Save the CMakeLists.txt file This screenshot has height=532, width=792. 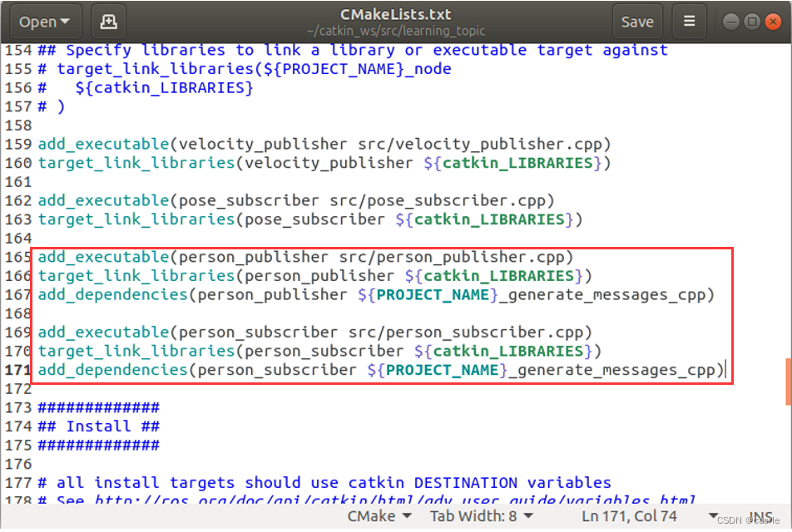(x=637, y=22)
